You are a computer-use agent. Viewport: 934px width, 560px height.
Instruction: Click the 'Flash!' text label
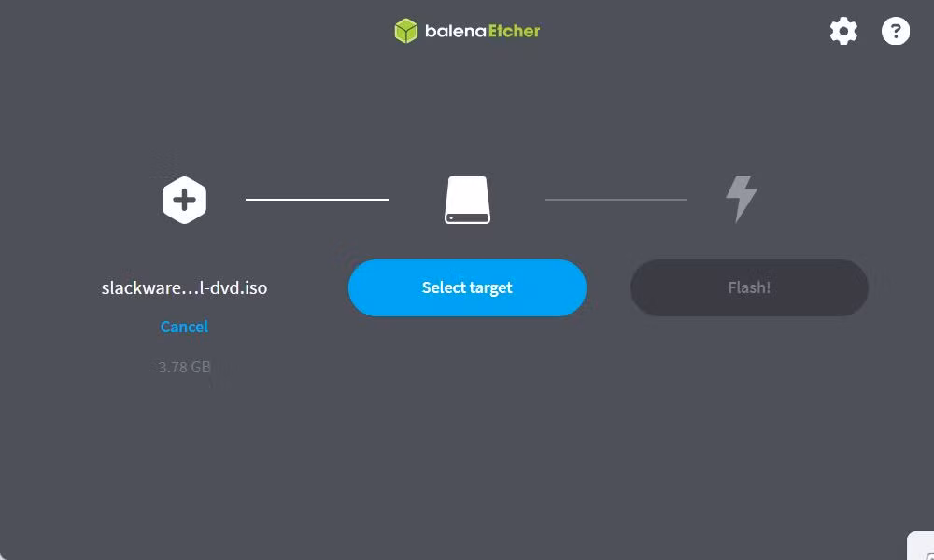coord(749,288)
